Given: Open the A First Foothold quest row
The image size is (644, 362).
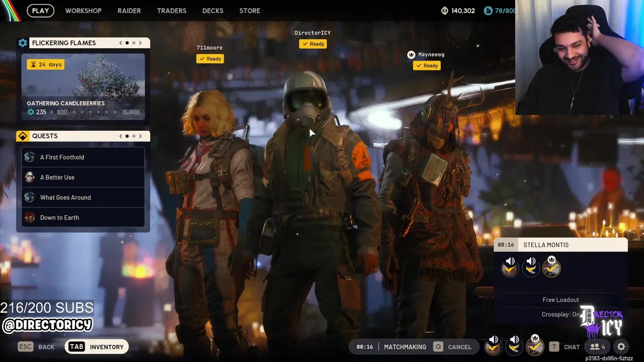Looking at the screenshot, I should tap(83, 157).
